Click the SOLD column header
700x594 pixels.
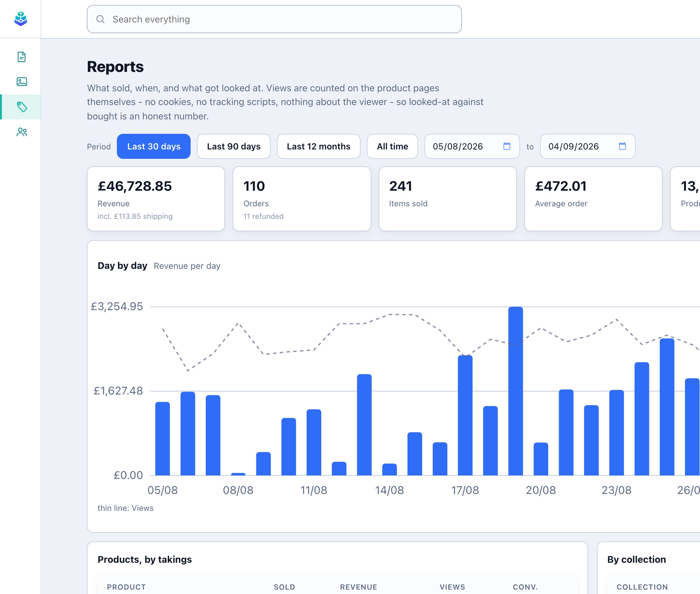[x=284, y=587]
